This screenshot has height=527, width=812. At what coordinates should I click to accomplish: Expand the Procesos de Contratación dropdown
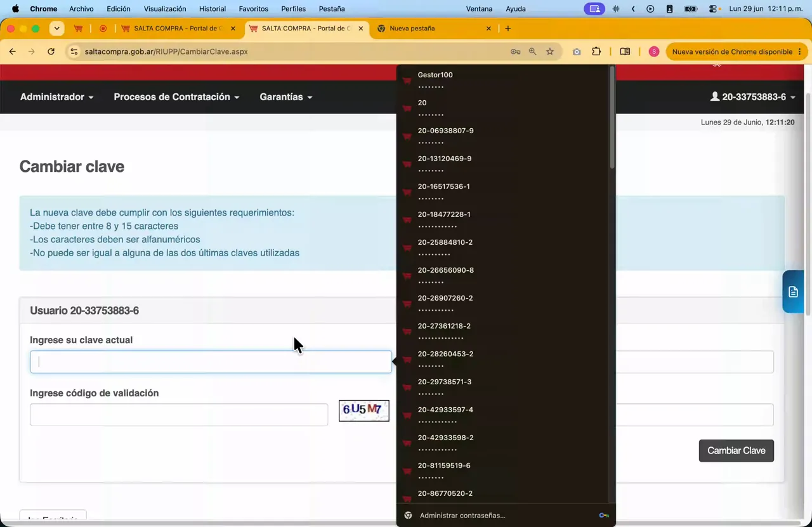(176, 97)
